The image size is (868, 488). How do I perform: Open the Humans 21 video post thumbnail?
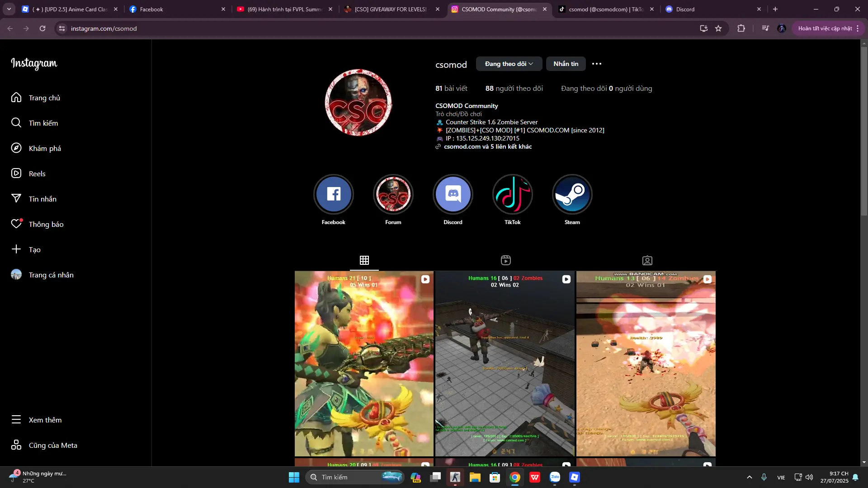(x=364, y=364)
